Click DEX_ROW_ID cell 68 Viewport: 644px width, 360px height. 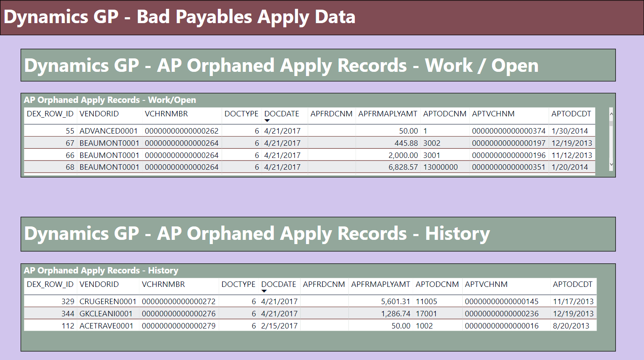[70, 167]
